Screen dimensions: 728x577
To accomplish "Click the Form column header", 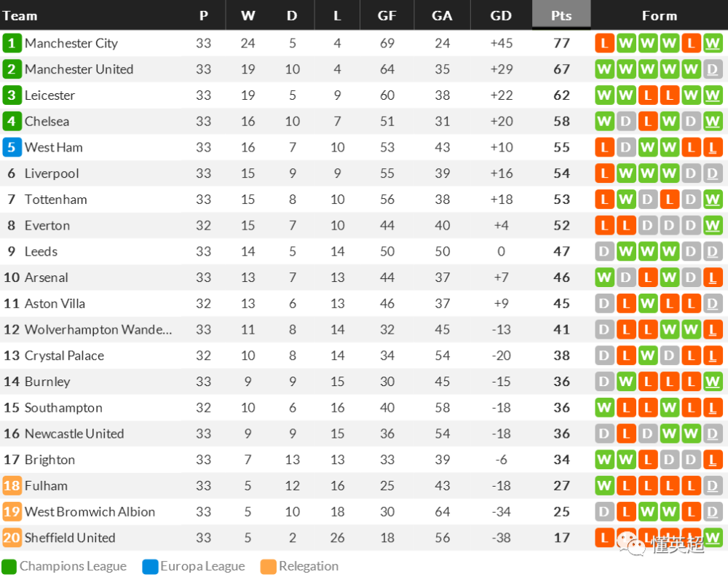I will coord(660,15).
